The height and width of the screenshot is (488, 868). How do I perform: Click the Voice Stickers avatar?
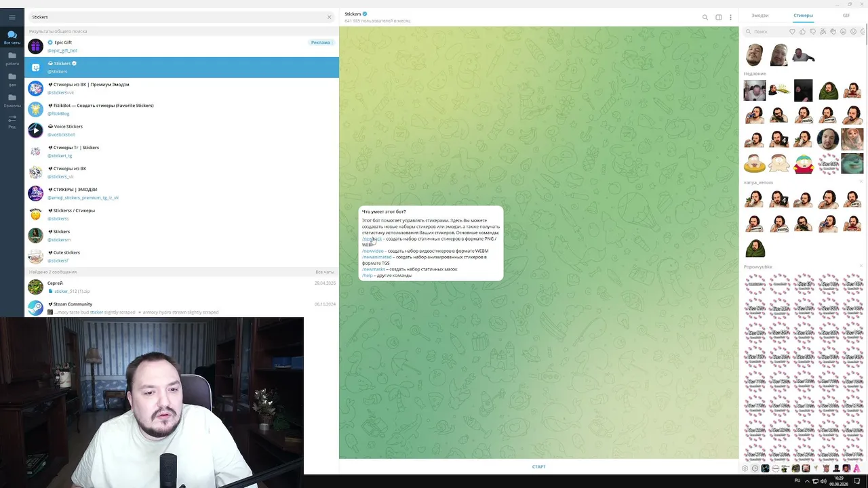[x=35, y=130]
